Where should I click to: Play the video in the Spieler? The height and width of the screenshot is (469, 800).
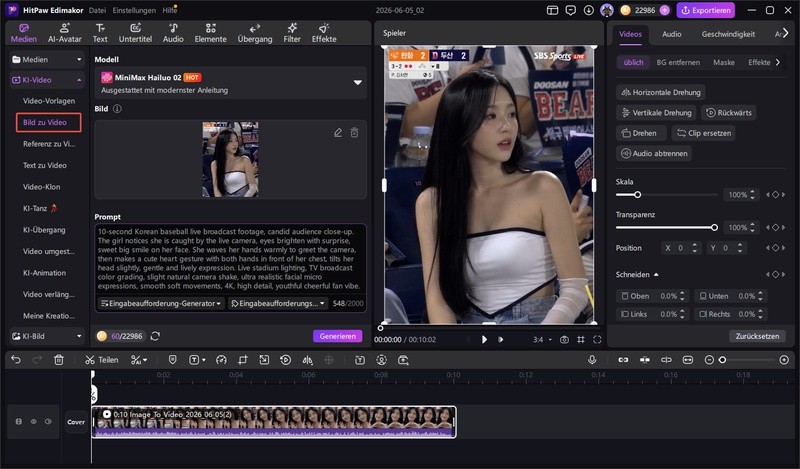[x=484, y=339]
